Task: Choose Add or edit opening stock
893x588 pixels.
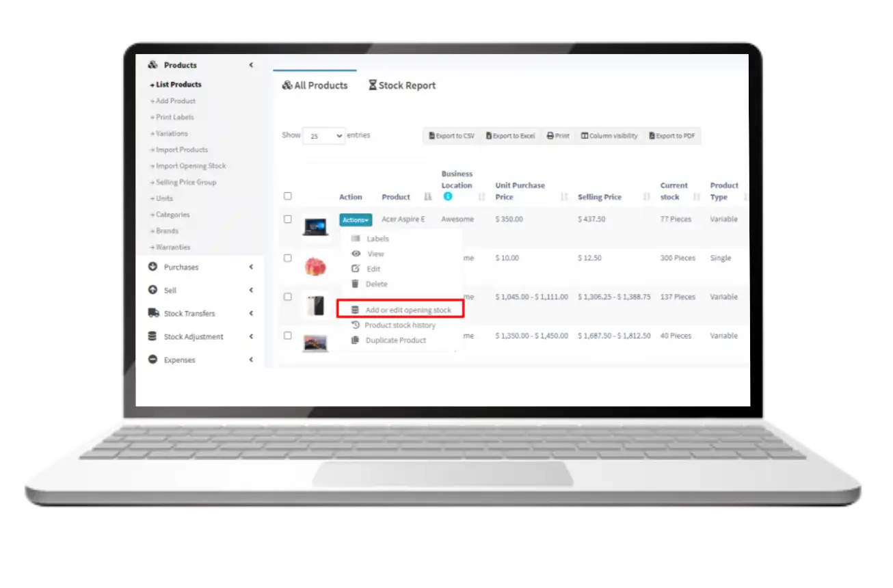Action: [408, 310]
